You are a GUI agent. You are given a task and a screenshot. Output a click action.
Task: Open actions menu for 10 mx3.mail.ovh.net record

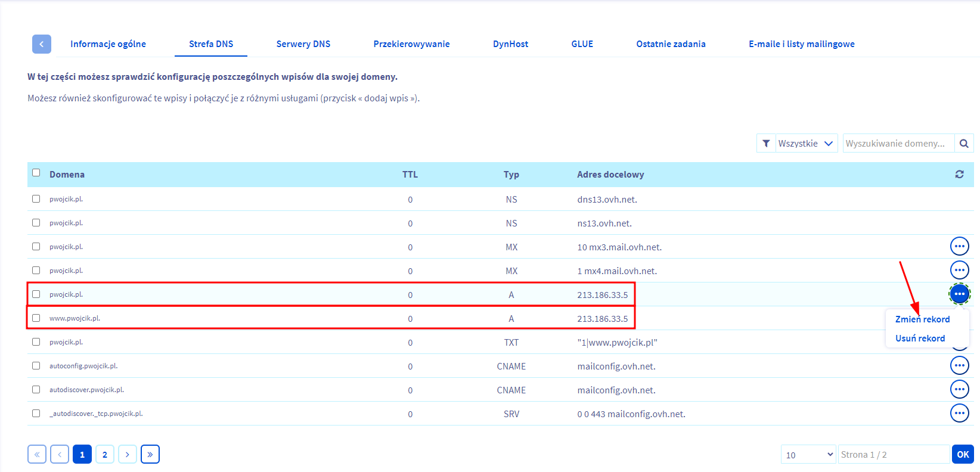(x=959, y=246)
